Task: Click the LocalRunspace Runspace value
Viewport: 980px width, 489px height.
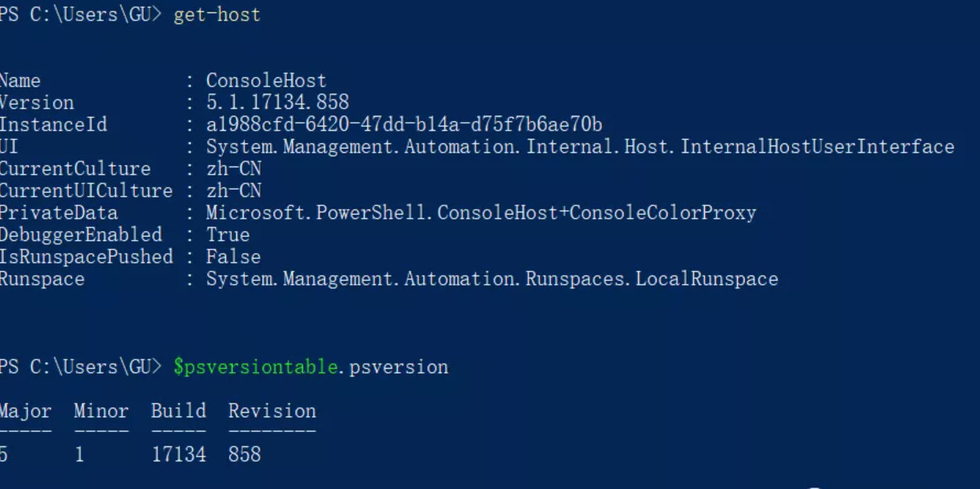Action: 491,279
